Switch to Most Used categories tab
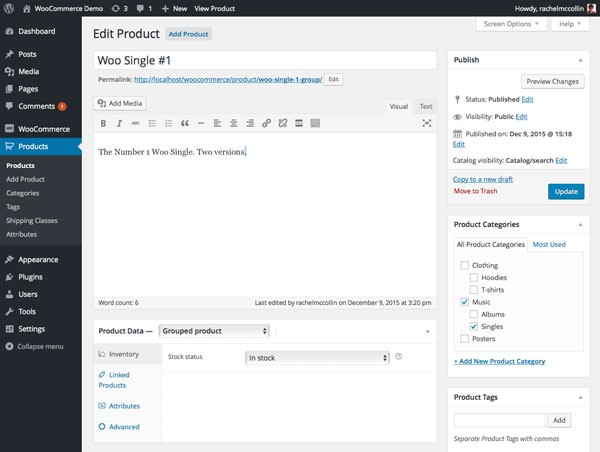 tap(549, 245)
